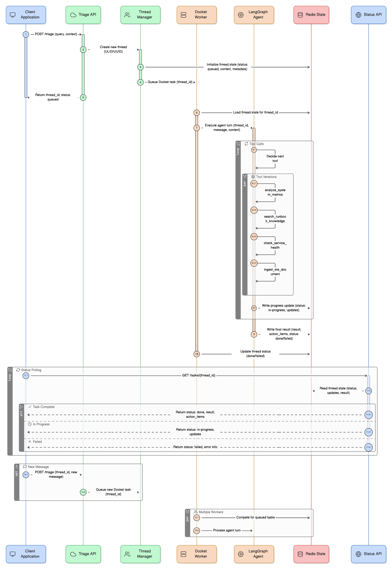This screenshot has width=392, height=569.
Task: Click the clock icon beside In Progress
Action: (30, 424)
